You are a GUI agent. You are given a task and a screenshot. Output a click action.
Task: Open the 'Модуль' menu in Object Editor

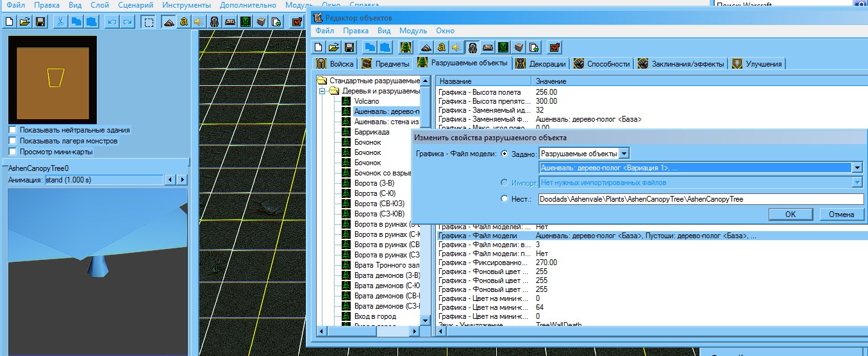coord(413,31)
